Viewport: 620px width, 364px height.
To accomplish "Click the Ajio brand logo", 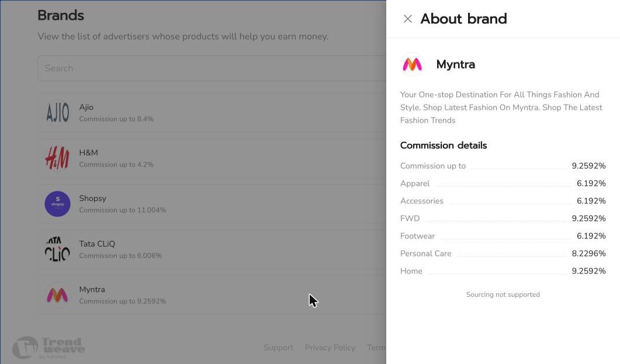I will (x=57, y=113).
